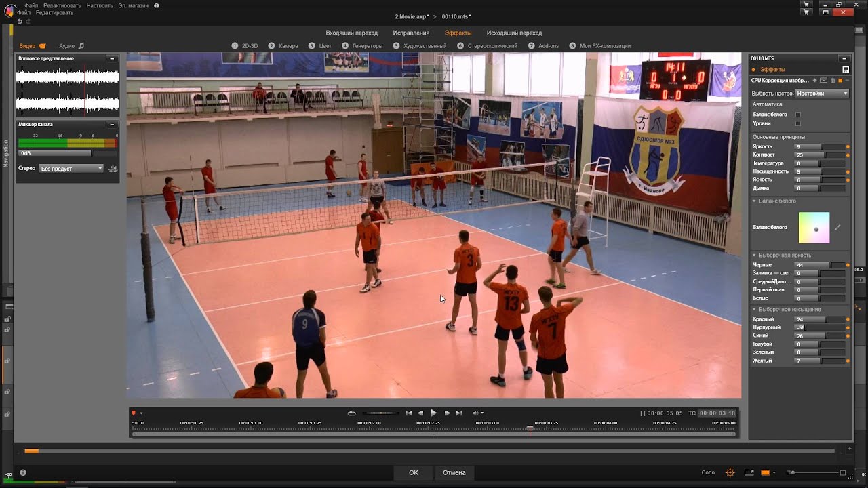Image resolution: width=868 pixels, height=488 pixels.
Task: Collapse the Микшер канала panel
Action: coord(112,125)
